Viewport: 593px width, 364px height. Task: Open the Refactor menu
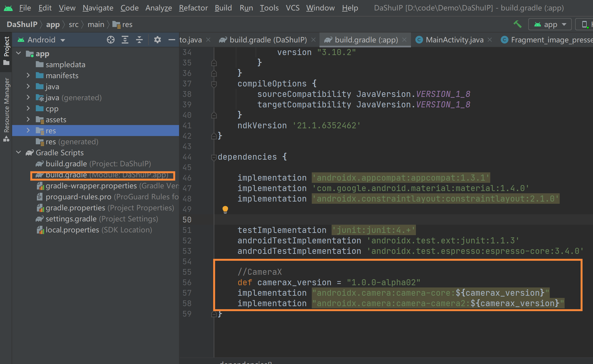193,8
